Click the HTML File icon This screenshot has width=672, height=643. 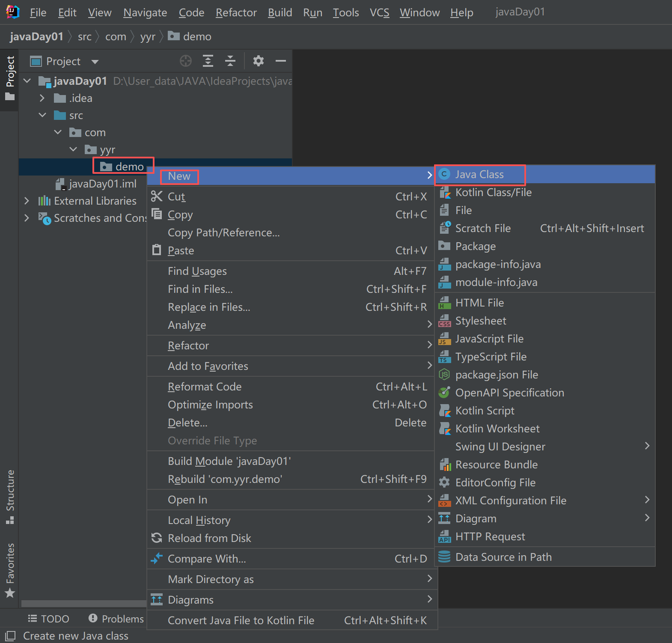point(445,303)
